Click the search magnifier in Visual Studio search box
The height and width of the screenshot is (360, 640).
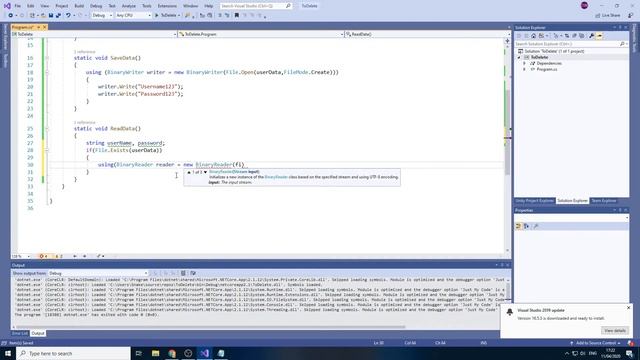tap(288, 6)
